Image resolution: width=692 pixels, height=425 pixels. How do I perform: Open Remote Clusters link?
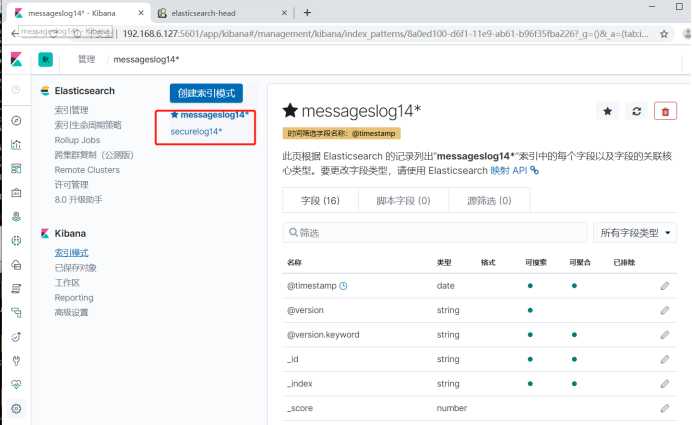click(87, 170)
